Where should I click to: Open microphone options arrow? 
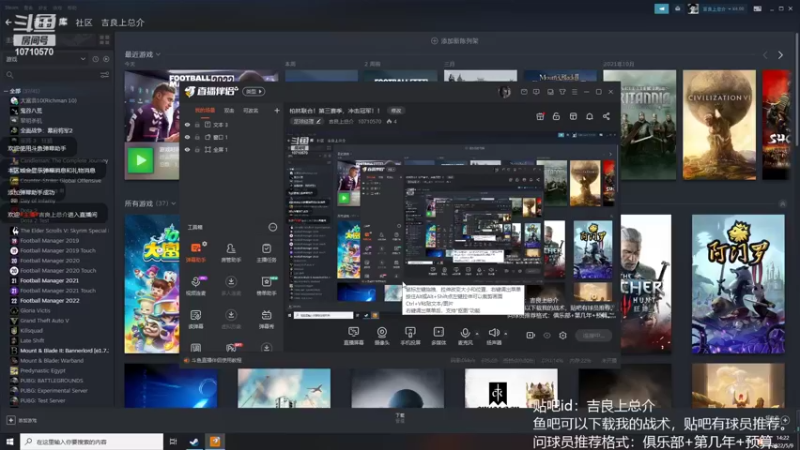tap(477, 334)
